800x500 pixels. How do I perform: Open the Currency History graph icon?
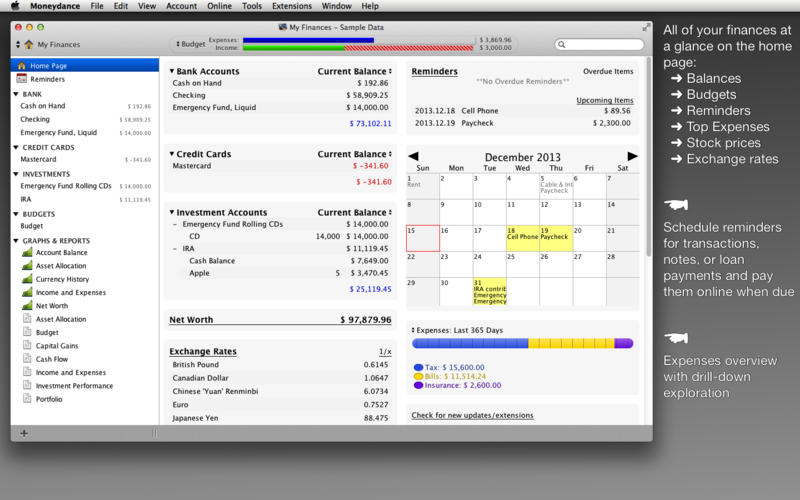[28, 279]
